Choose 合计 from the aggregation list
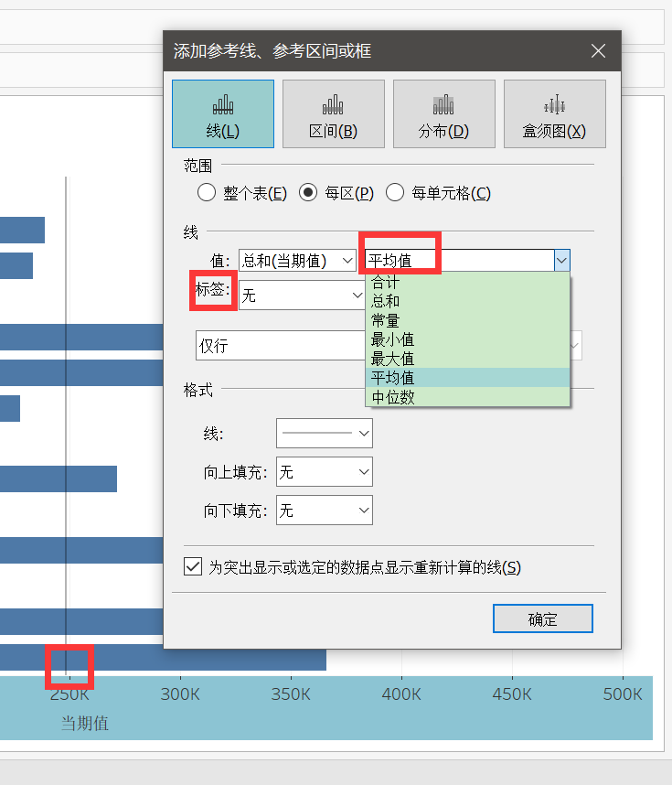This screenshot has height=785, width=672. tap(467, 283)
